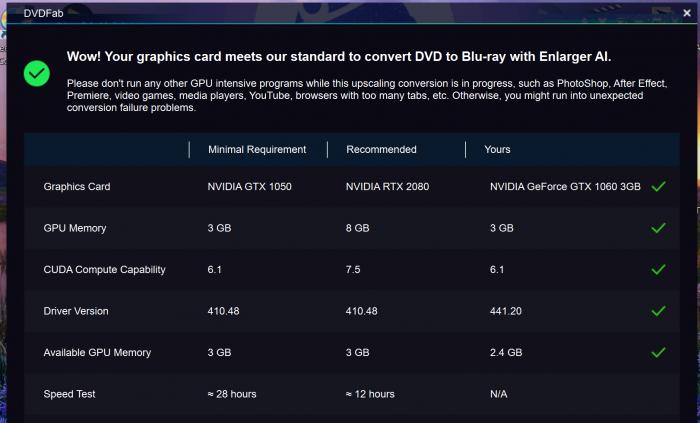Viewport: 700px width, 423px height.
Task: Click '441.20' driver version value
Action: pyautogui.click(x=506, y=311)
